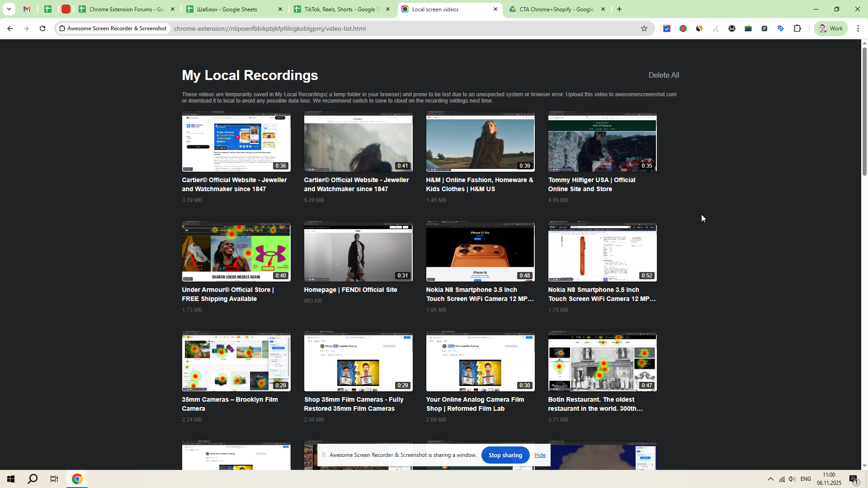Screen dimensions: 868x488
Task: Open the volume control in system tray
Action: coord(792,479)
